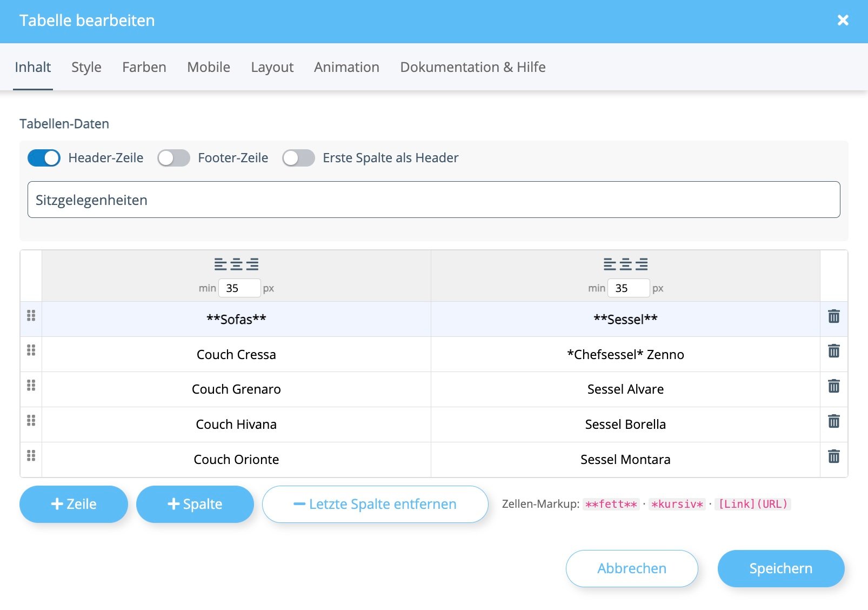This screenshot has height=610, width=868.
Task: Align second column text left
Action: [610, 264]
